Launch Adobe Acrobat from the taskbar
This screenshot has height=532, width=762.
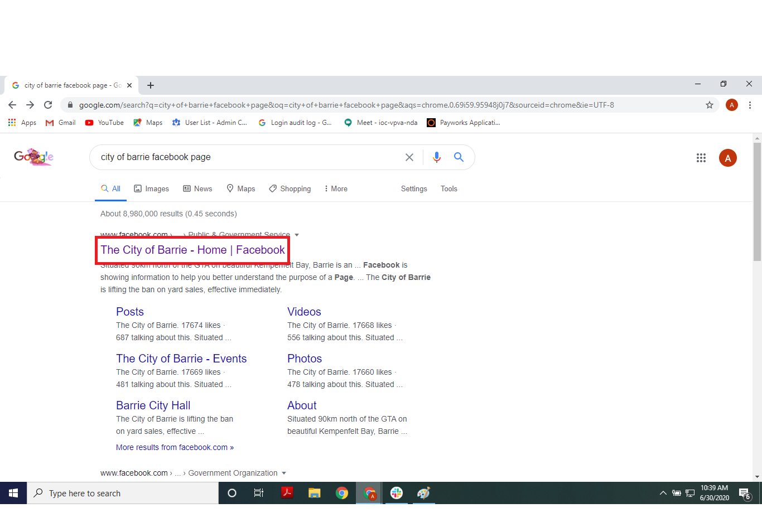coord(287,493)
